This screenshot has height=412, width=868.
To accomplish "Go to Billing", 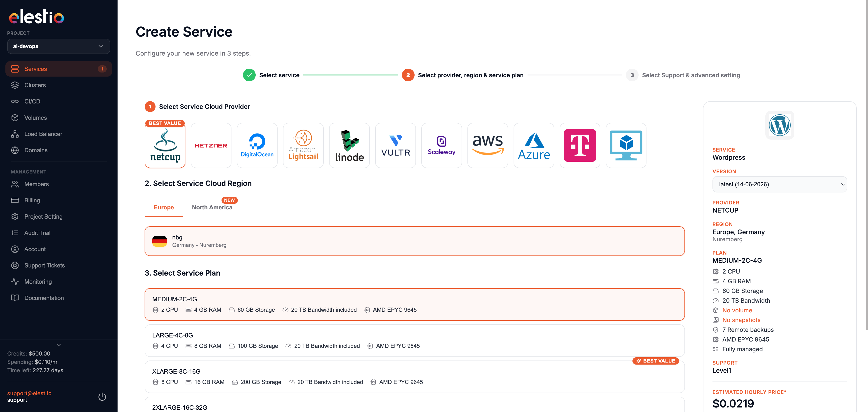I will tap(59, 200).
